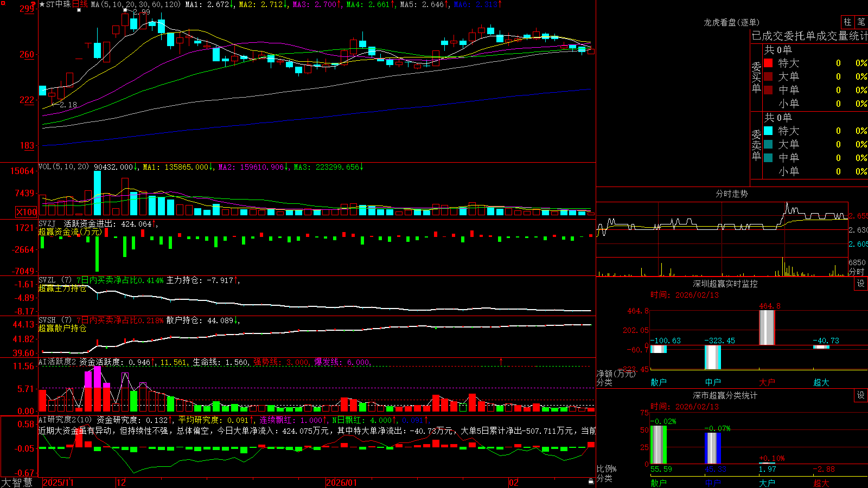Switch to 柱 bar mode in 龙虎看盘
This screenshot has height=488, width=868.
point(847,22)
